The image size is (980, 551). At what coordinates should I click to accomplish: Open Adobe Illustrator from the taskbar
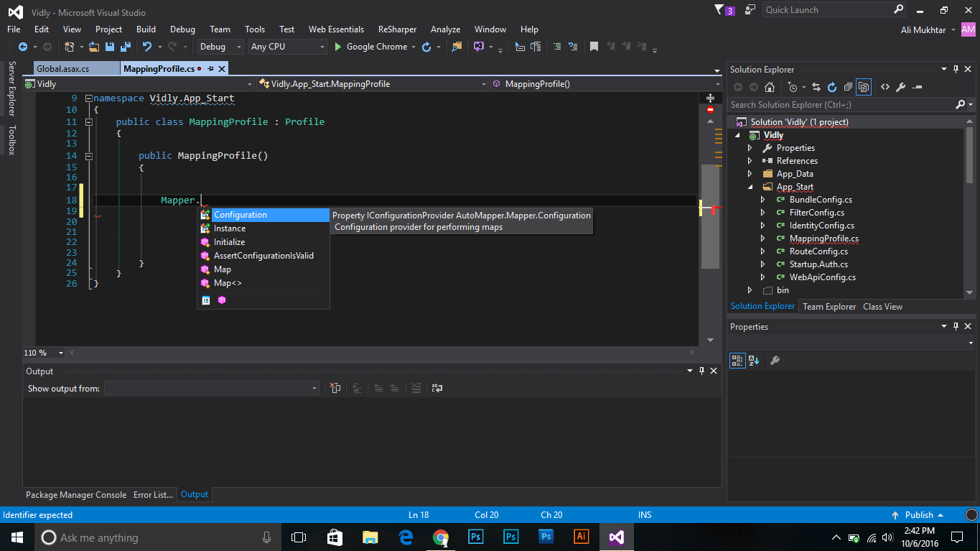pyautogui.click(x=582, y=537)
